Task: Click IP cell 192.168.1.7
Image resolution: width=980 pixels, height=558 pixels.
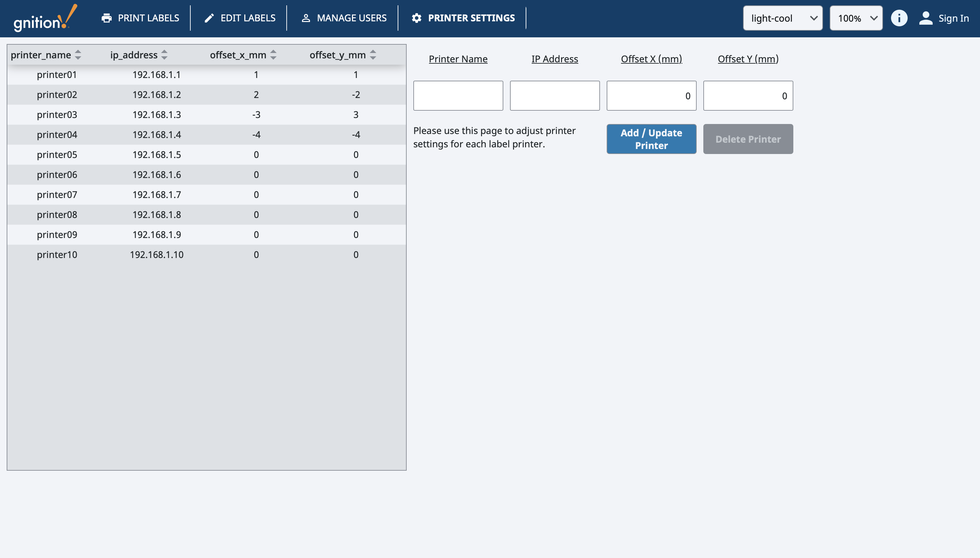Action: (156, 195)
